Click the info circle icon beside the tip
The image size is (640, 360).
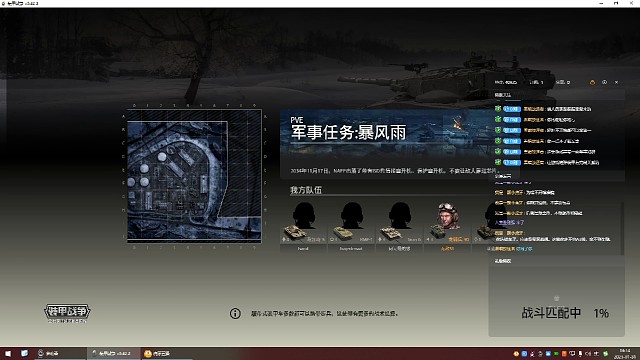click(x=235, y=313)
